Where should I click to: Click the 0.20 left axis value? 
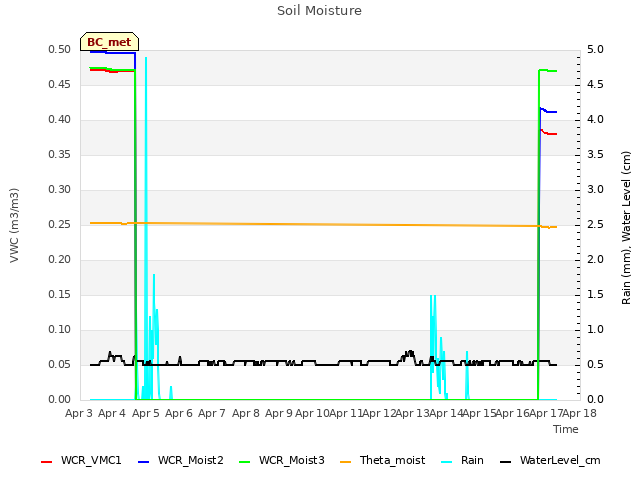[60, 260]
